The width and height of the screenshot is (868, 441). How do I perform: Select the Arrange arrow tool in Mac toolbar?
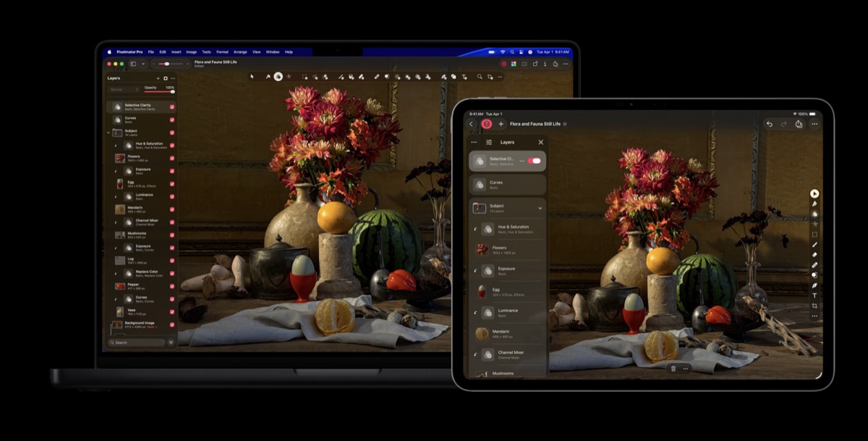click(x=252, y=76)
